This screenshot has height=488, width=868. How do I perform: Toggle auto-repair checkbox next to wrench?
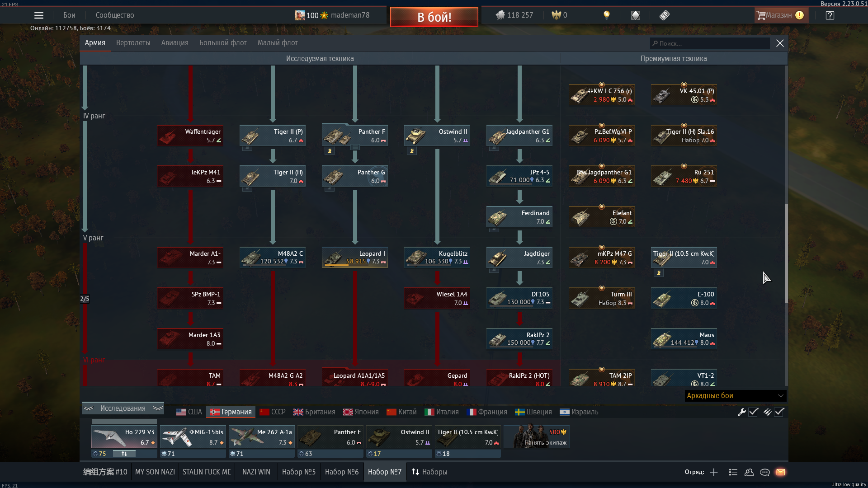click(753, 412)
